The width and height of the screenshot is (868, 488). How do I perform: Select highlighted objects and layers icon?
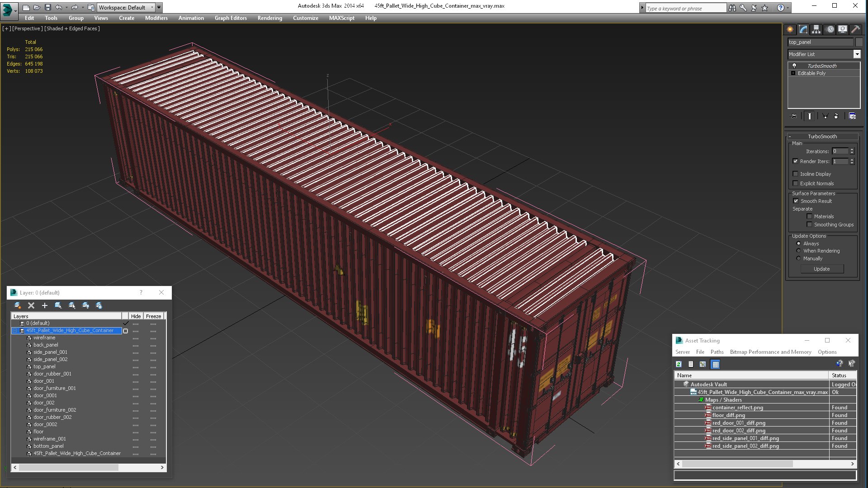tap(58, 305)
